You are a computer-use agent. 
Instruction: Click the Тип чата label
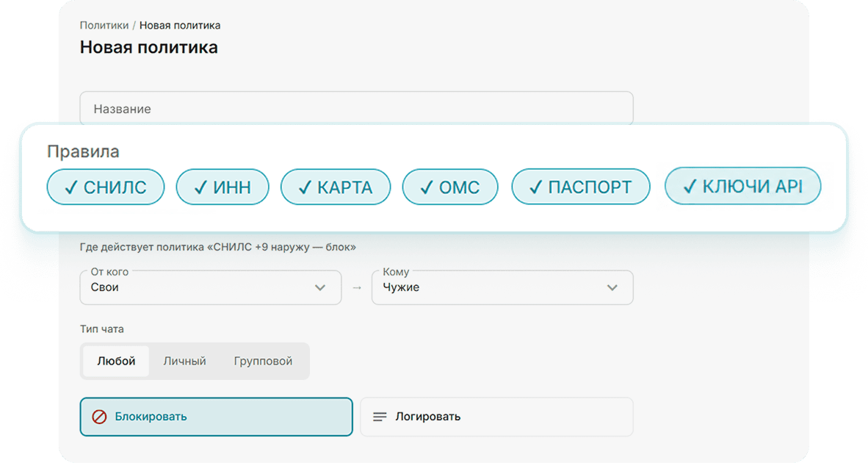tap(102, 329)
